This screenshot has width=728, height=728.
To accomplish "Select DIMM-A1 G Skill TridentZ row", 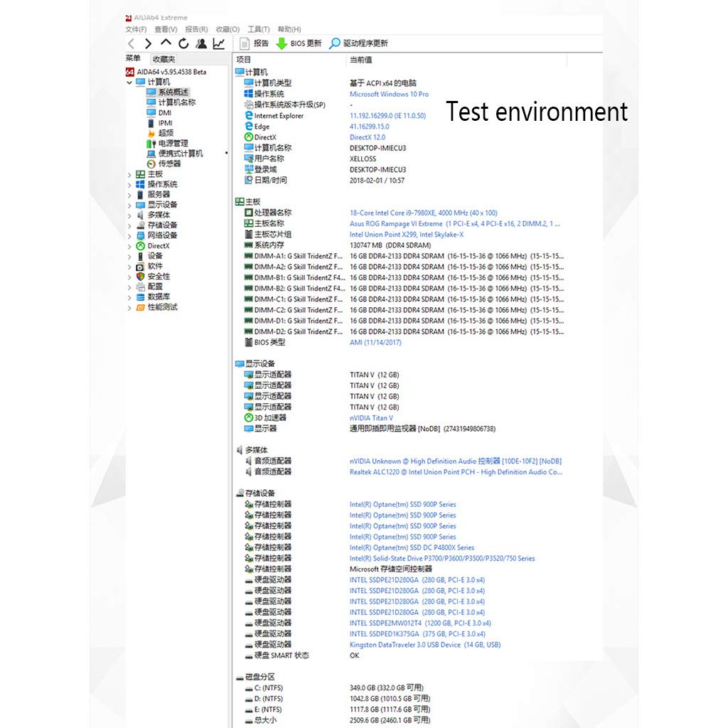I will click(x=404, y=256).
